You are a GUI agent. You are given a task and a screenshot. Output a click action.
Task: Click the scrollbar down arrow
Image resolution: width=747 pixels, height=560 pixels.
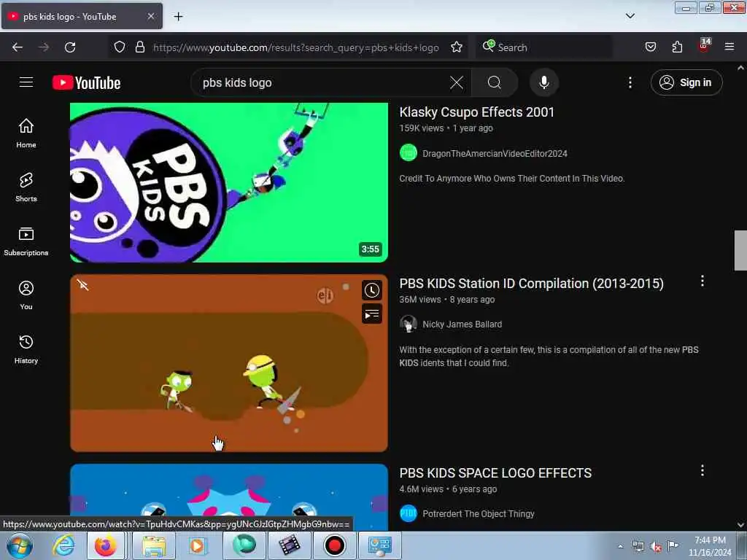(x=740, y=525)
